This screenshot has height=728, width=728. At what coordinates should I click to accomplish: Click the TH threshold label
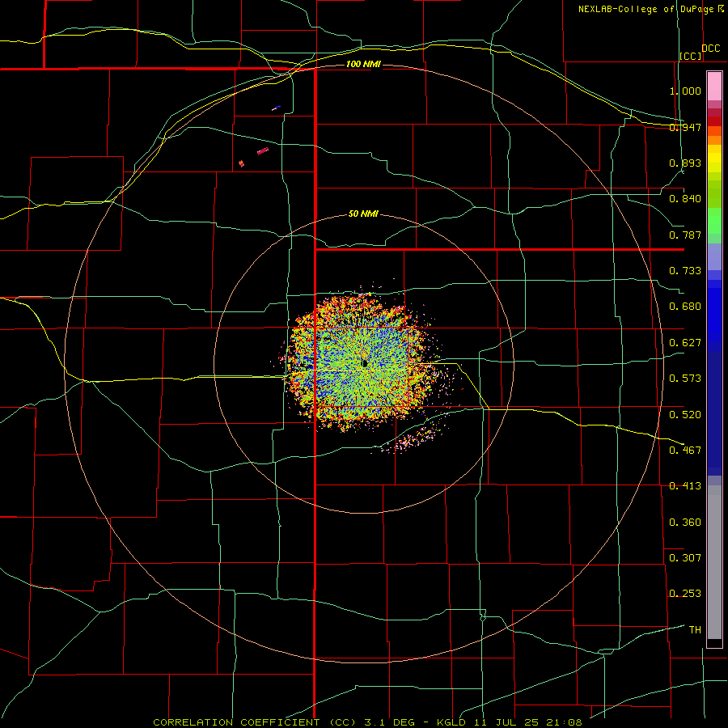tap(695, 630)
